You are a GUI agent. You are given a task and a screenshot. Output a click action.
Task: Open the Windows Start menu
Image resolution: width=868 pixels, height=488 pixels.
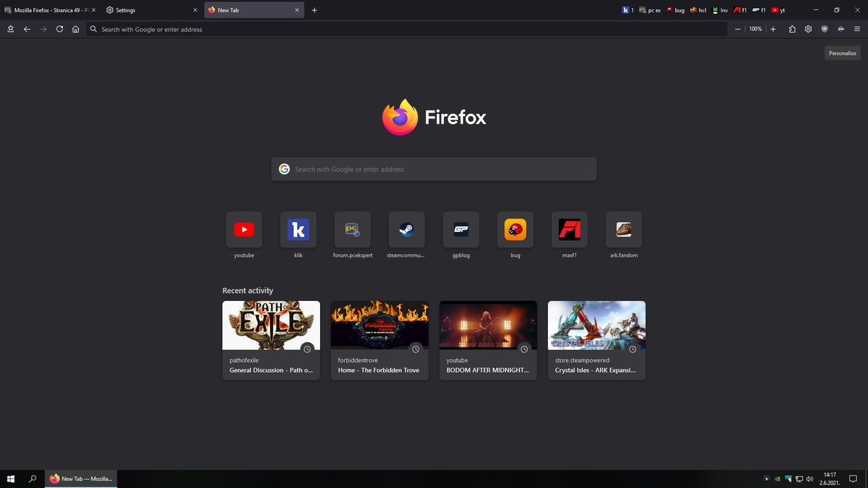click(11, 479)
